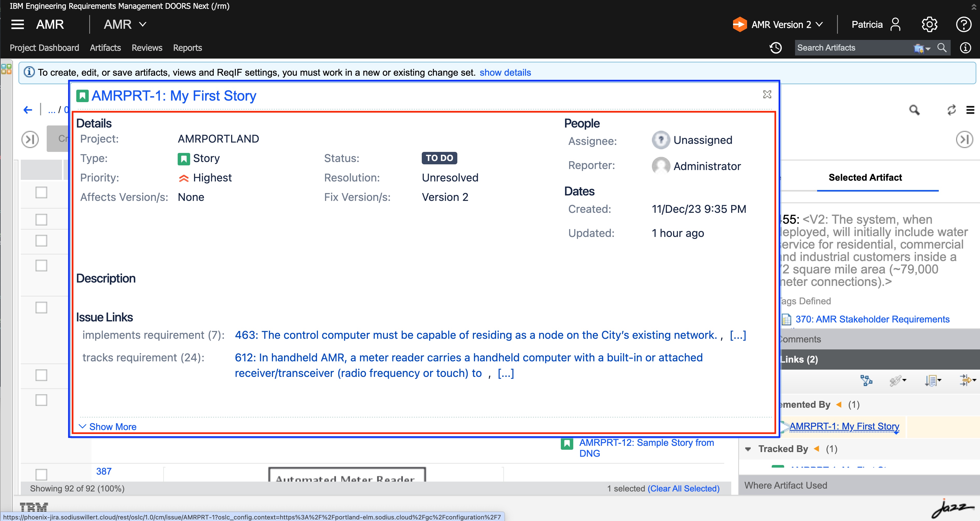Click 'Showing 92 of 92 (100%)' status text
Screen dimensions: 980x521
pyautogui.click(x=77, y=488)
